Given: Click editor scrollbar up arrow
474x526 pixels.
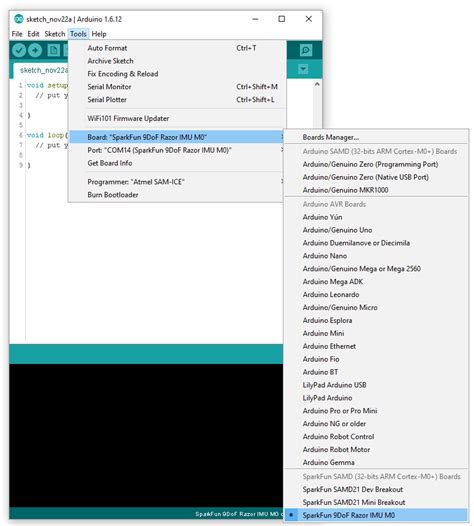Looking at the screenshot, I should 317,84.
